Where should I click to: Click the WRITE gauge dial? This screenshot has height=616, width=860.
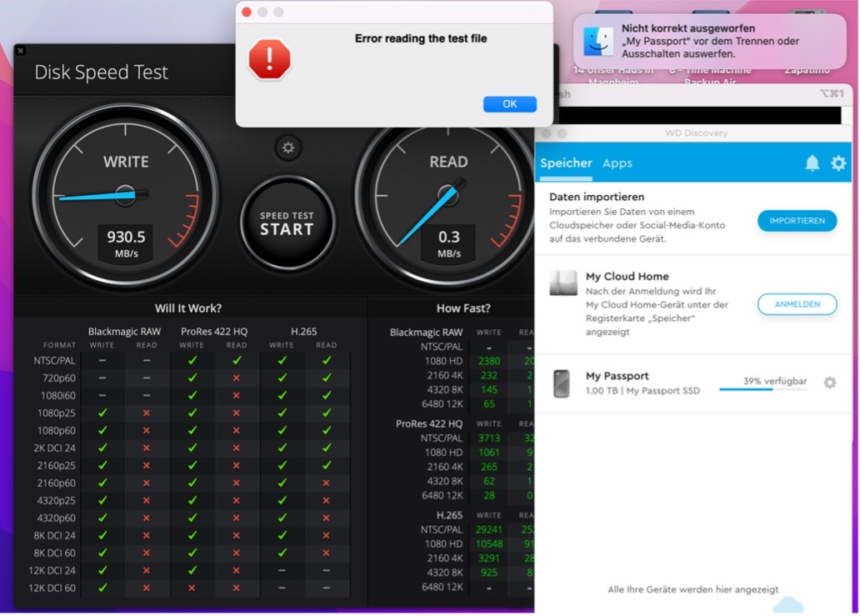(125, 195)
